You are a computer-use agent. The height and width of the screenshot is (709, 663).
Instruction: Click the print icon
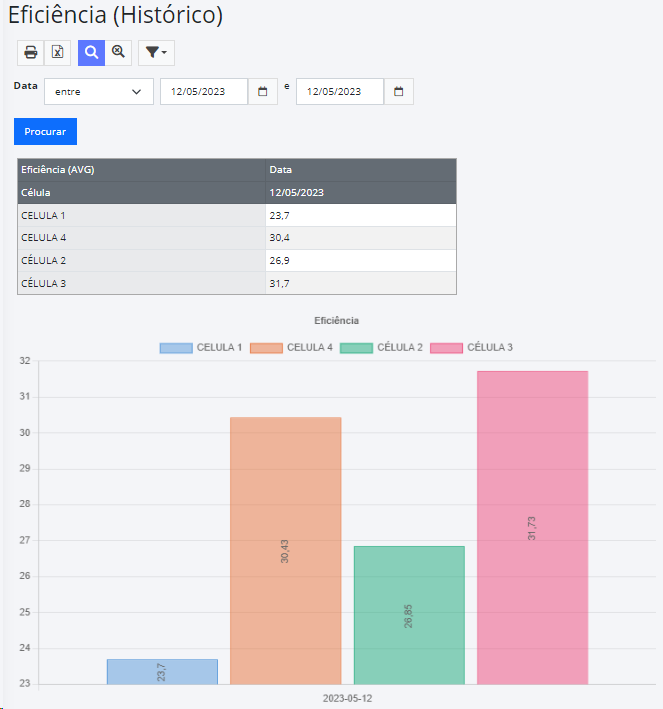[x=30, y=52]
